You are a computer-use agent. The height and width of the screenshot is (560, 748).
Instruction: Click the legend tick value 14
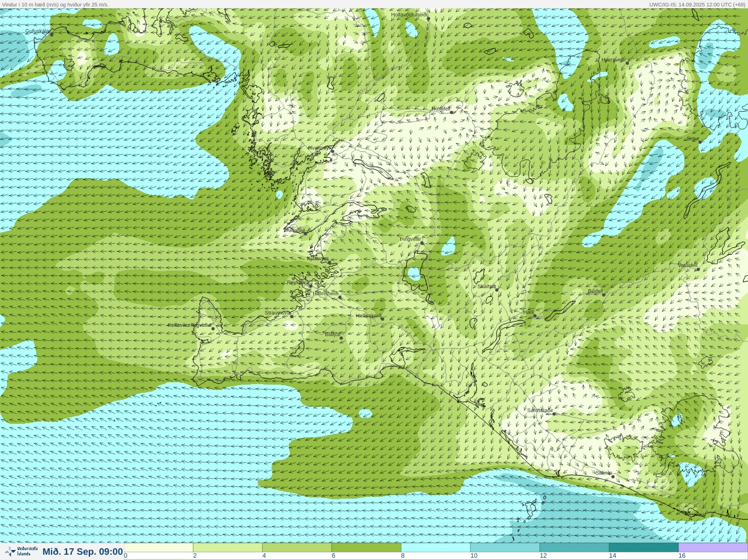tap(612, 556)
